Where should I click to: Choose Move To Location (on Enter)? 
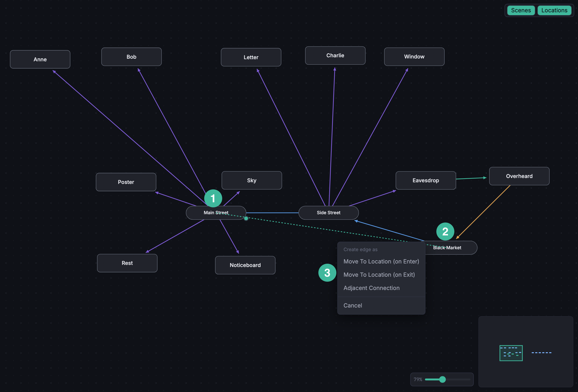[x=381, y=262]
